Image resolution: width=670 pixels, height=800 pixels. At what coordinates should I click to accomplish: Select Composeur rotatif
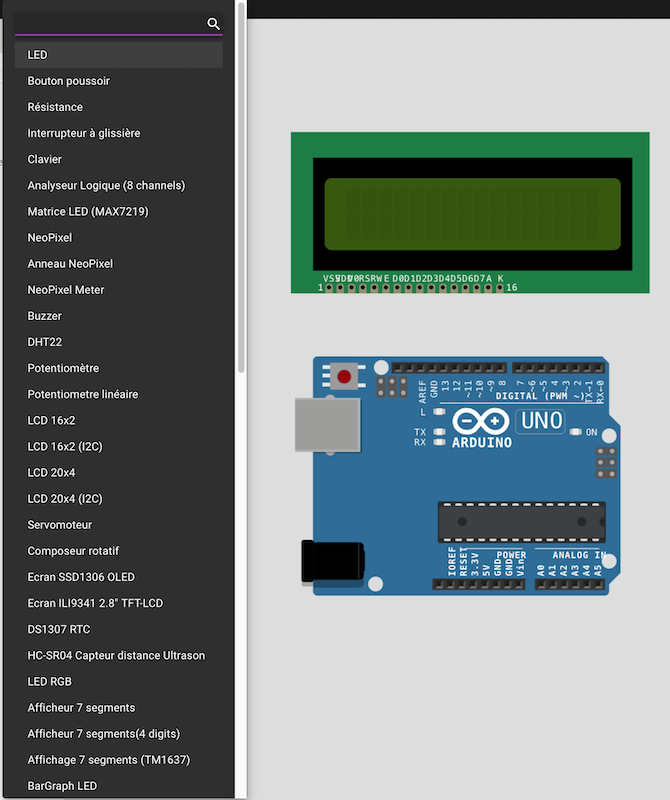click(118, 551)
